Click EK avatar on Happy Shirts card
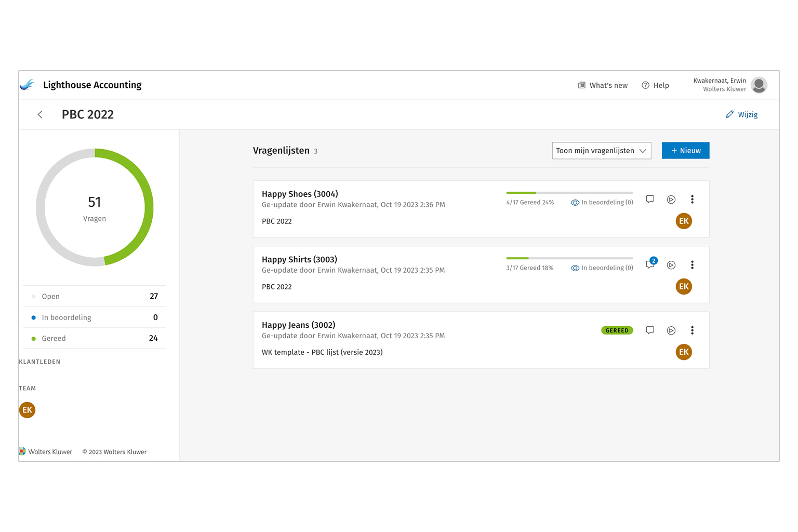 (x=684, y=287)
